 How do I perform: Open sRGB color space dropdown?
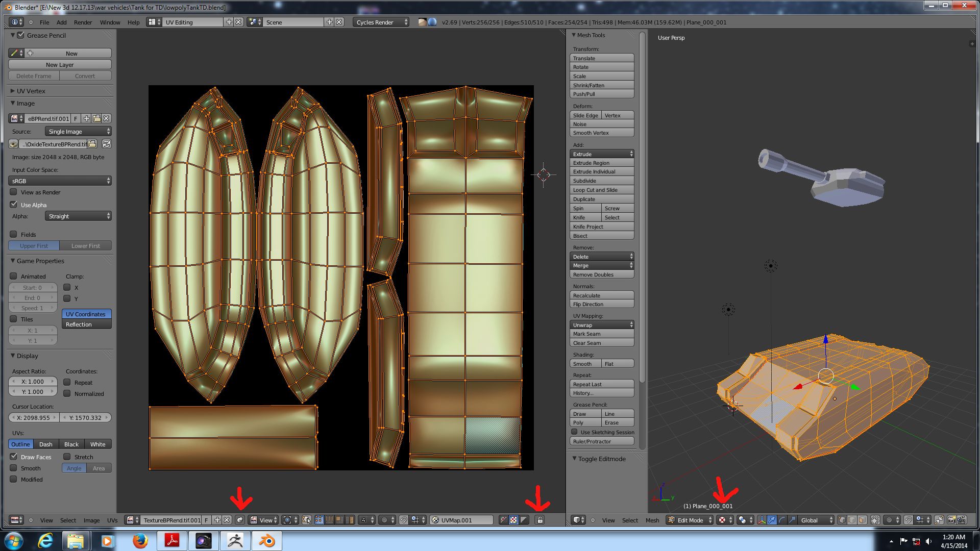(60, 181)
